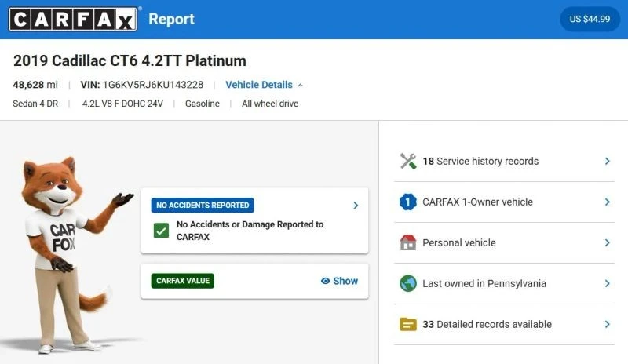Screen dimensions: 628x364
Task: Toggle the Vehicle Details chevron arrow
Action: [301, 86]
